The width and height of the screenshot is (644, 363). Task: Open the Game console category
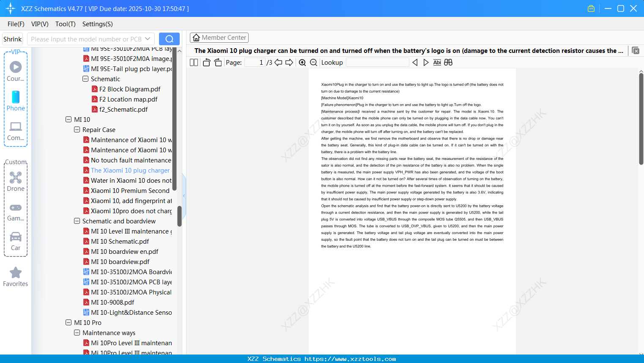click(x=16, y=212)
